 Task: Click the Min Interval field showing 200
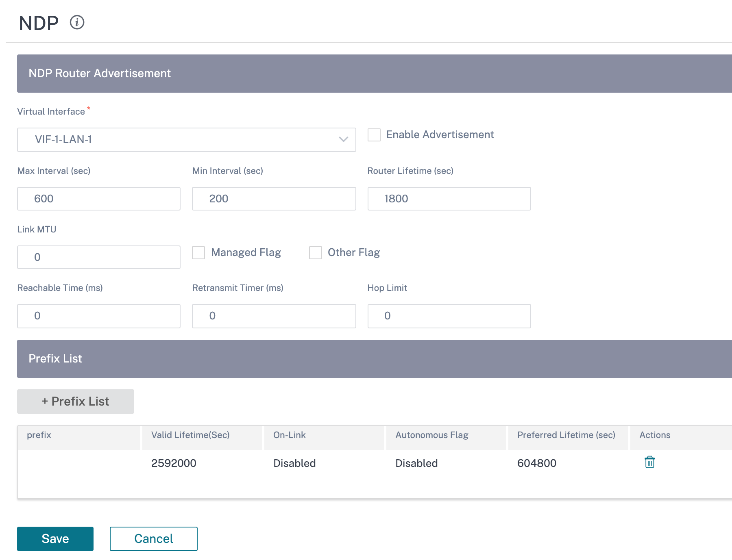click(274, 199)
